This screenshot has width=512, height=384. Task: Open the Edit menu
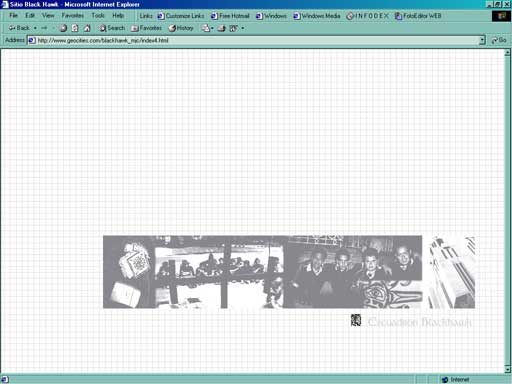point(30,15)
